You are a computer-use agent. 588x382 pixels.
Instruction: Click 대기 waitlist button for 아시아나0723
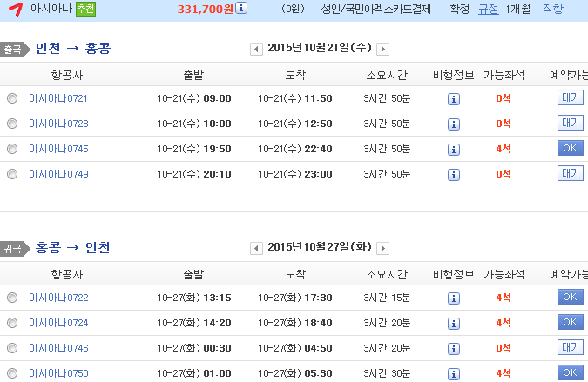tap(571, 123)
